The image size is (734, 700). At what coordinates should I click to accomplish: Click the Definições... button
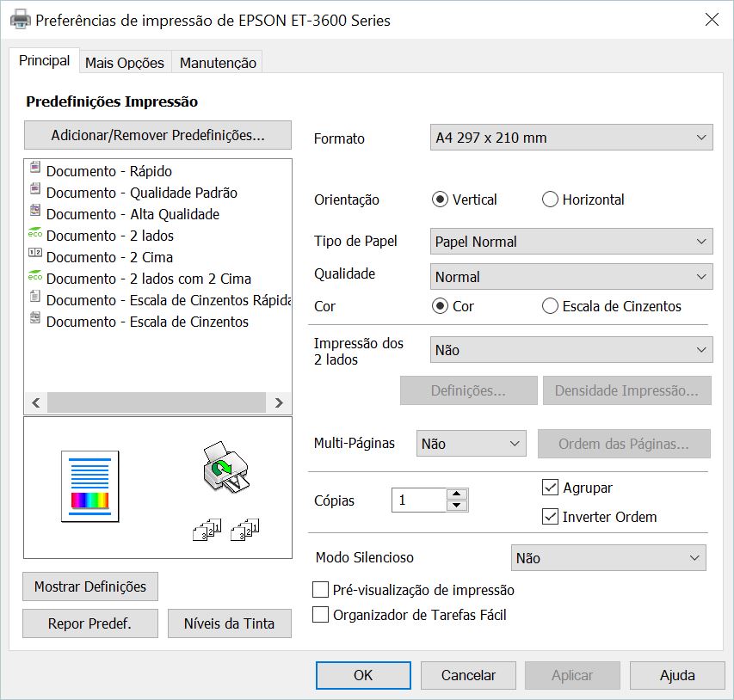click(x=469, y=390)
